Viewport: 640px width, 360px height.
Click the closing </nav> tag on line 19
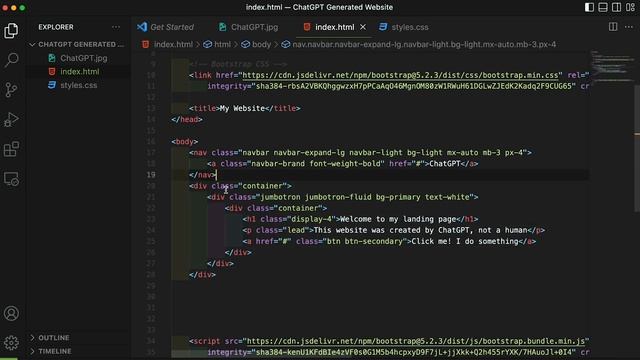coord(203,175)
